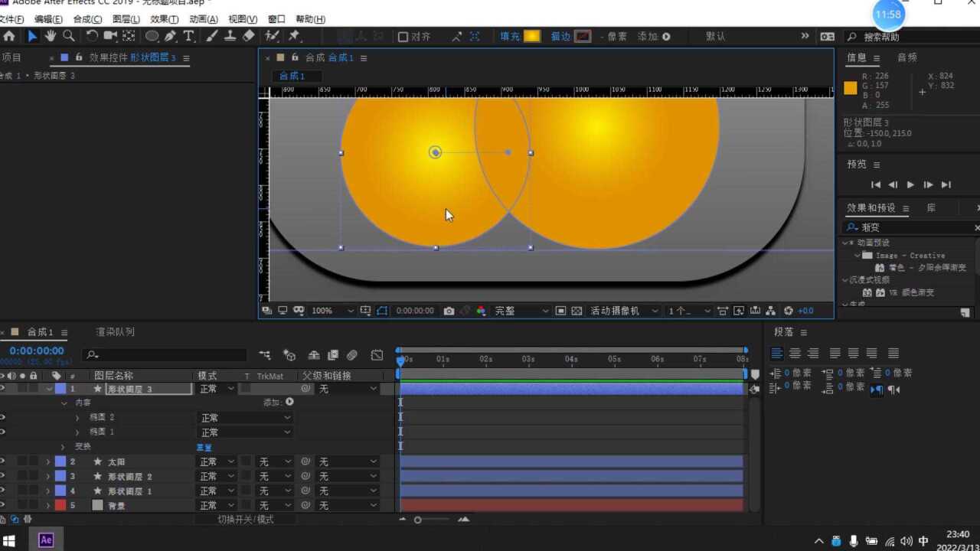980x551 pixels.
Task: Select the Hand tool
Action: point(51,36)
